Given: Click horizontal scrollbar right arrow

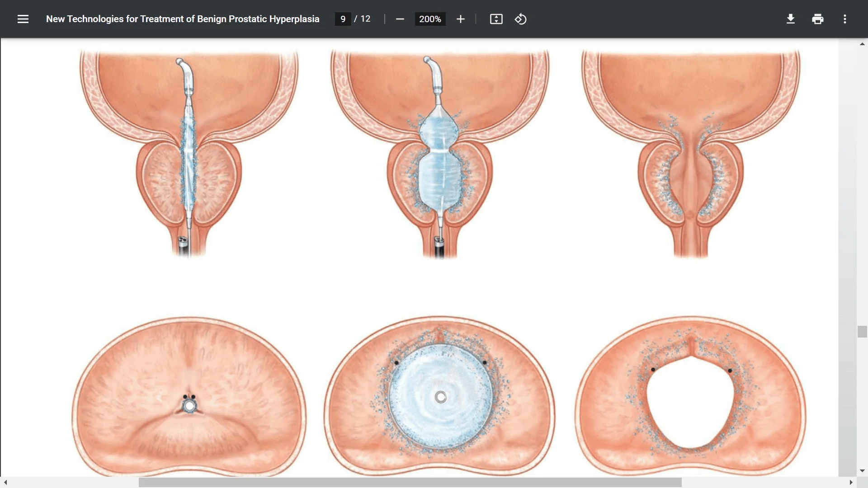Looking at the screenshot, I should 851,483.
